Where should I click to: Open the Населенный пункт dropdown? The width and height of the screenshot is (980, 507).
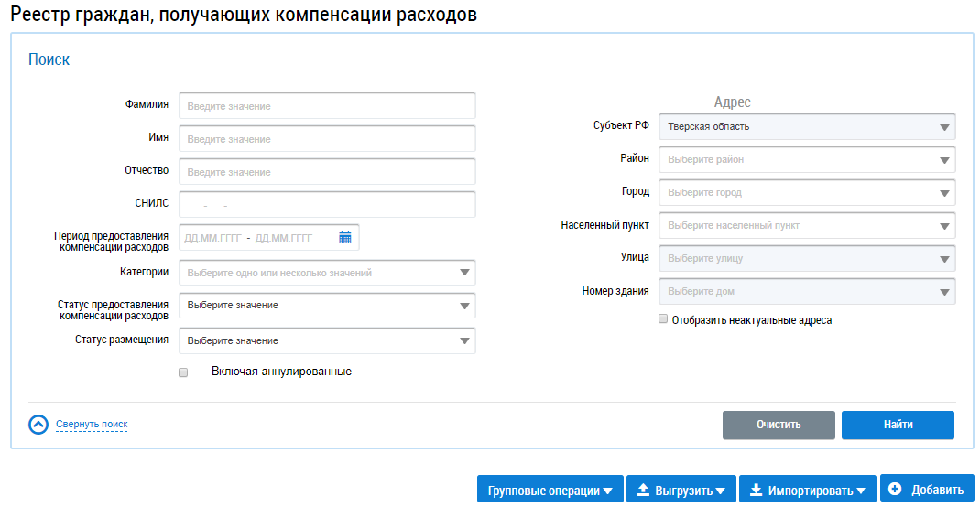[807, 226]
